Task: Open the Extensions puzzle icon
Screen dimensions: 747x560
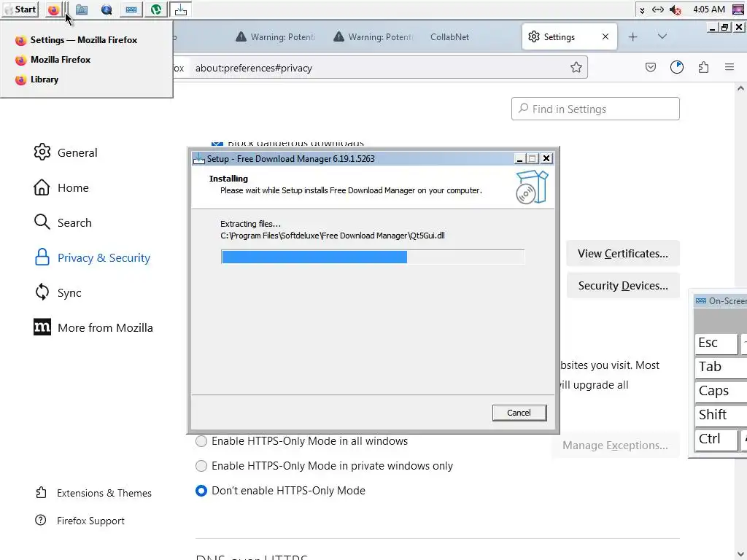Action: [704, 68]
